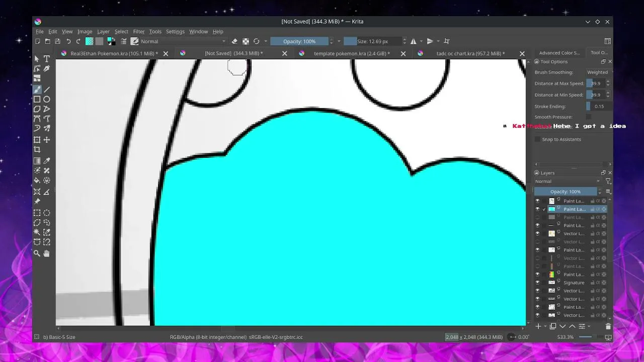Click the Undo arrow in the toolbar
This screenshot has height=362, width=644.
68,41
